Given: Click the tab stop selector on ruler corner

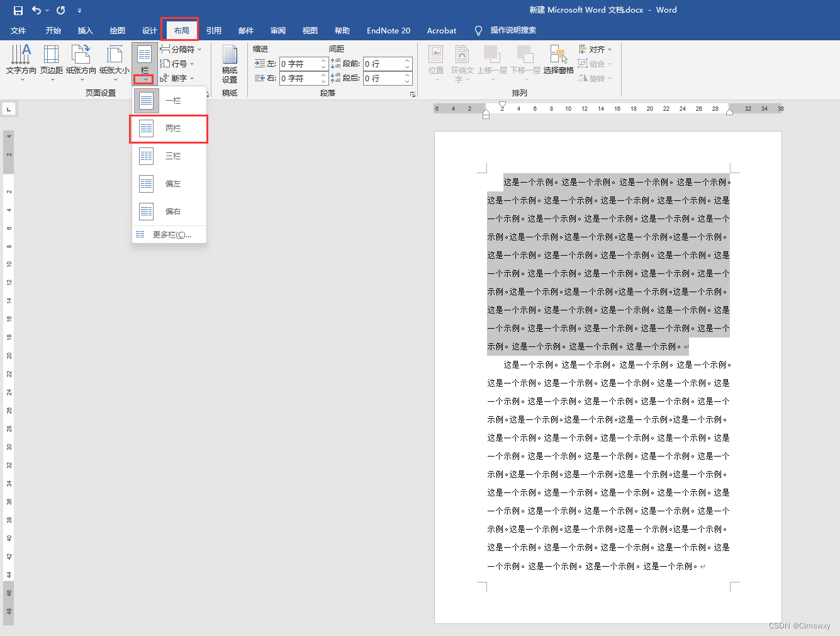Looking at the screenshot, I should 9,109.
